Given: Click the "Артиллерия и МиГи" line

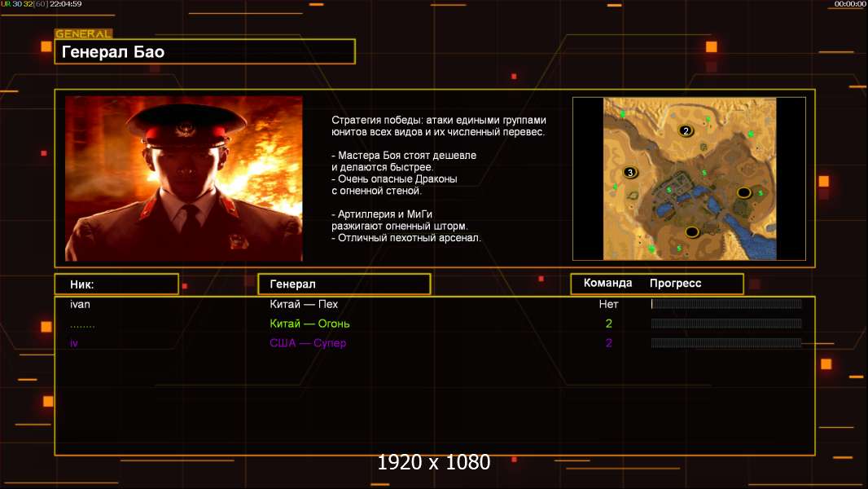Looking at the screenshot, I should (382, 214).
